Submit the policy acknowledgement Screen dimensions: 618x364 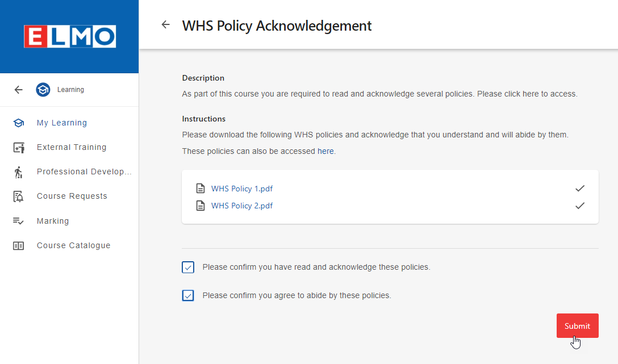click(x=578, y=326)
